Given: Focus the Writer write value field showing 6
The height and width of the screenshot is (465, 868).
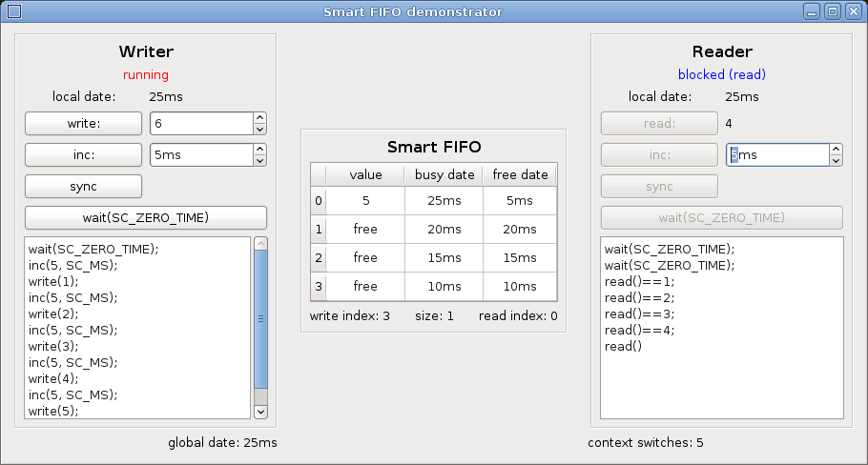Looking at the screenshot, I should pos(202,123).
